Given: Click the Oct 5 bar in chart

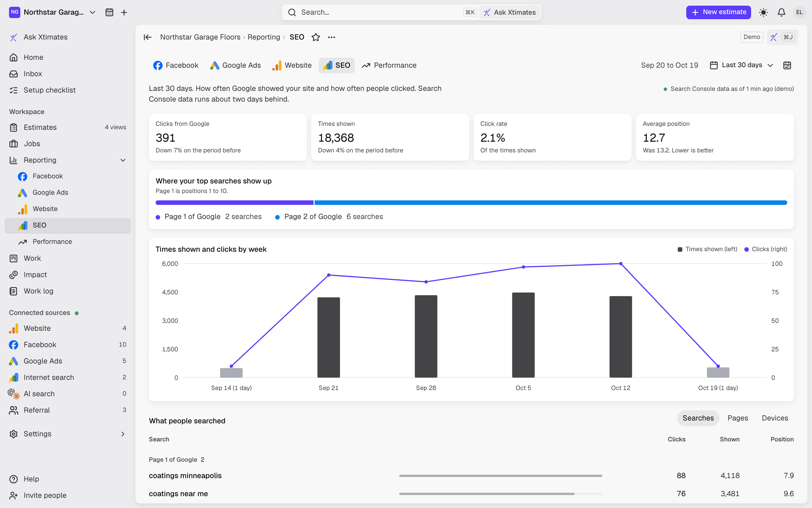Looking at the screenshot, I should (523, 335).
